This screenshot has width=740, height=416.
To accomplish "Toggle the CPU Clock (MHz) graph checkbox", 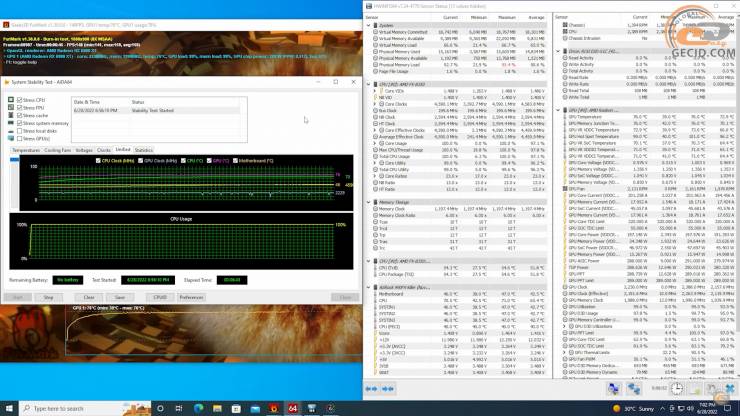I will [x=98, y=161].
